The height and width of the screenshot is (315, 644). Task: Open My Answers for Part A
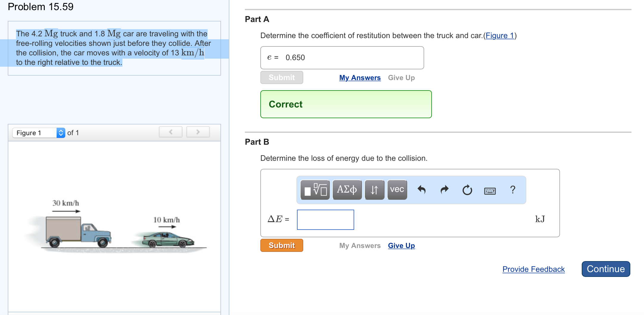(x=360, y=78)
